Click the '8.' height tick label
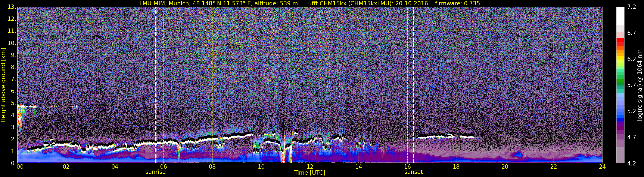The image size is (644, 177). point(13,67)
